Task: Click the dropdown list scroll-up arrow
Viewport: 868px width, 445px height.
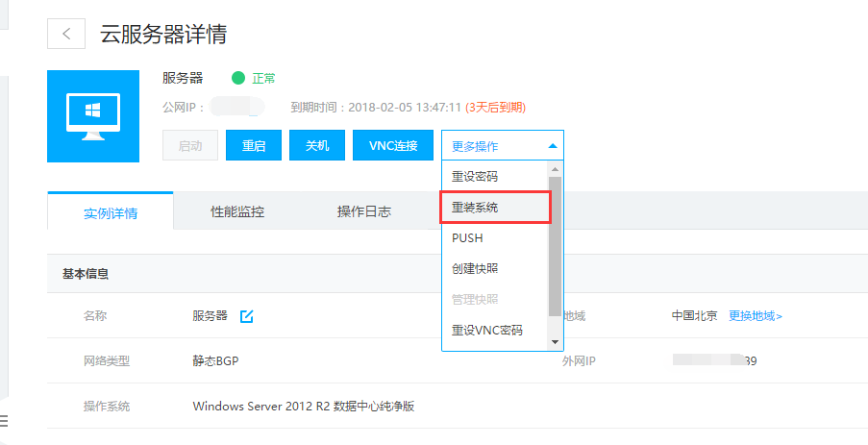Action: [555, 169]
